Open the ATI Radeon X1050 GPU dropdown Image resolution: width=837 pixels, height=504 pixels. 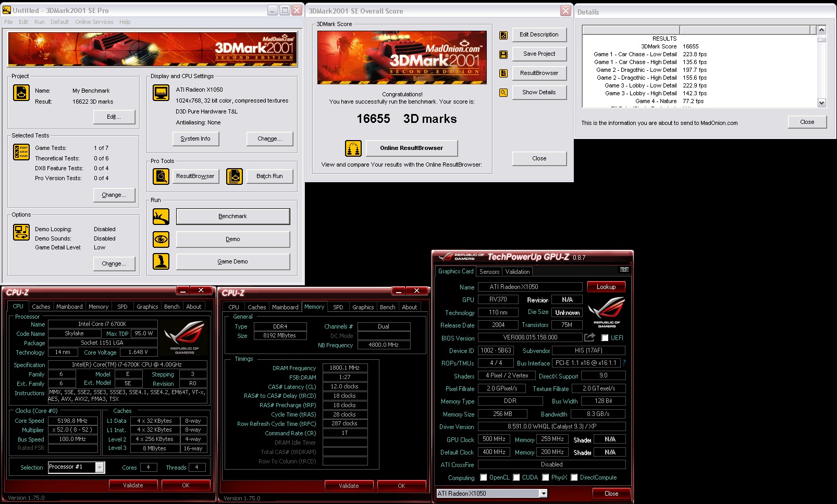544,493
